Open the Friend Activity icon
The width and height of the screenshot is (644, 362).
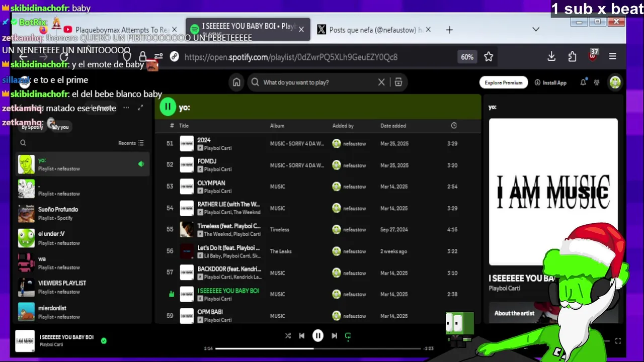(x=597, y=82)
